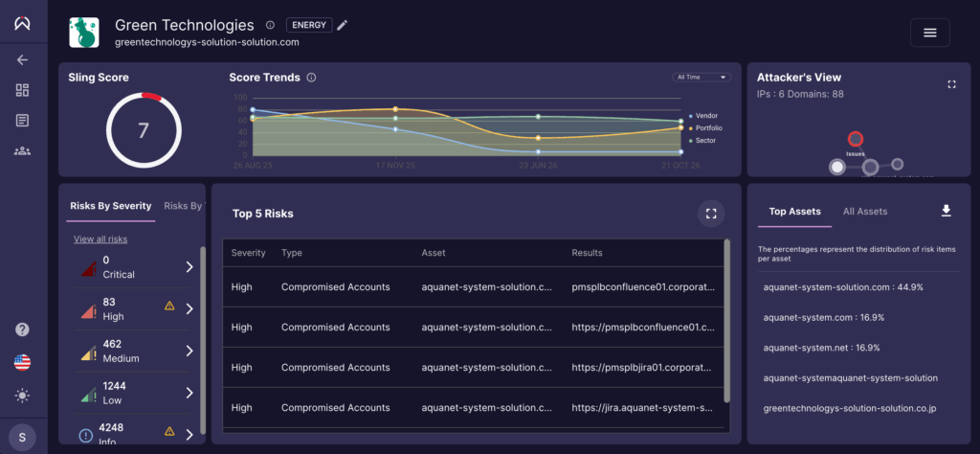Expand Medium risks chevron
This screenshot has height=454, width=980.
(x=190, y=351)
